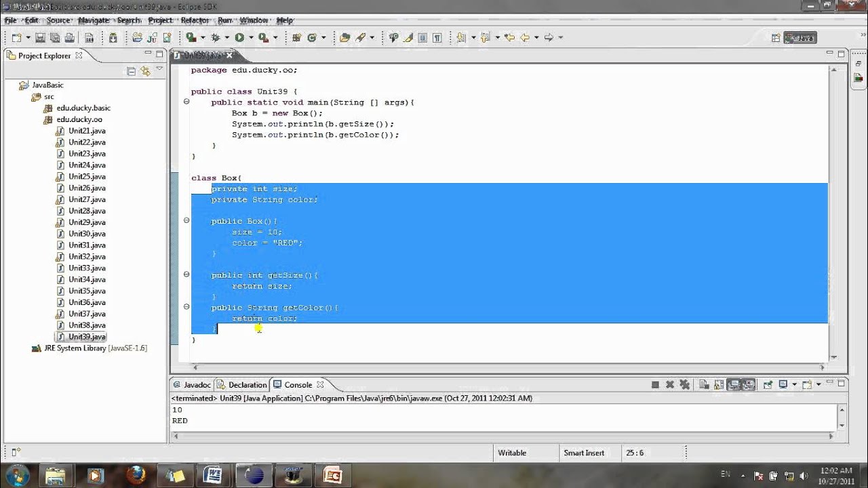Click the editor's vertical scrollbar down arrow
Image resolution: width=868 pixels, height=488 pixels.
point(834,357)
